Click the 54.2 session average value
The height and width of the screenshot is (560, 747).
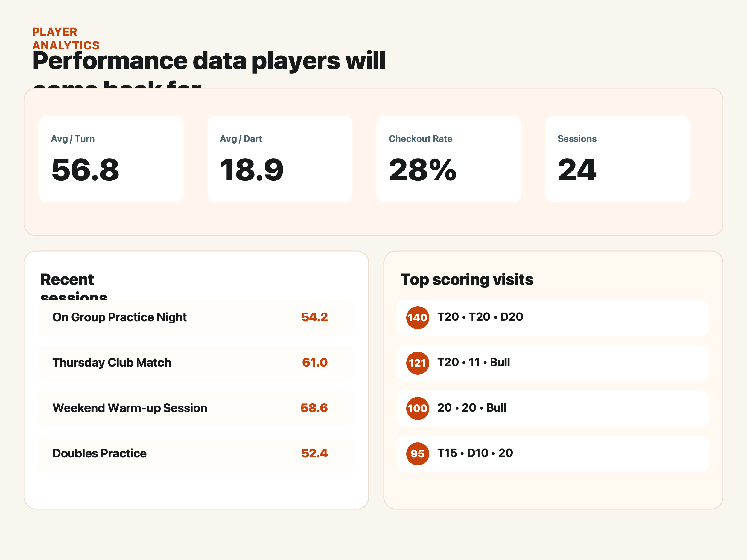click(314, 317)
